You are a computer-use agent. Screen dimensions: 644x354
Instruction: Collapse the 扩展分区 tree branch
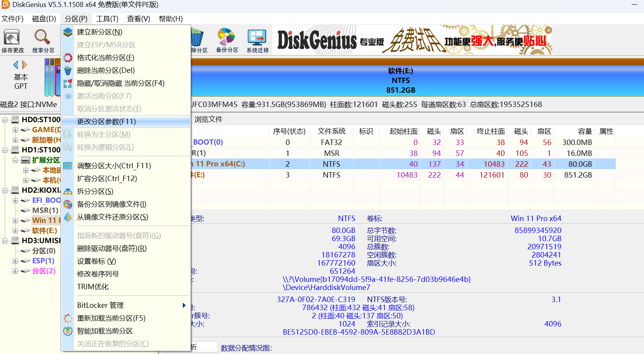click(x=15, y=160)
